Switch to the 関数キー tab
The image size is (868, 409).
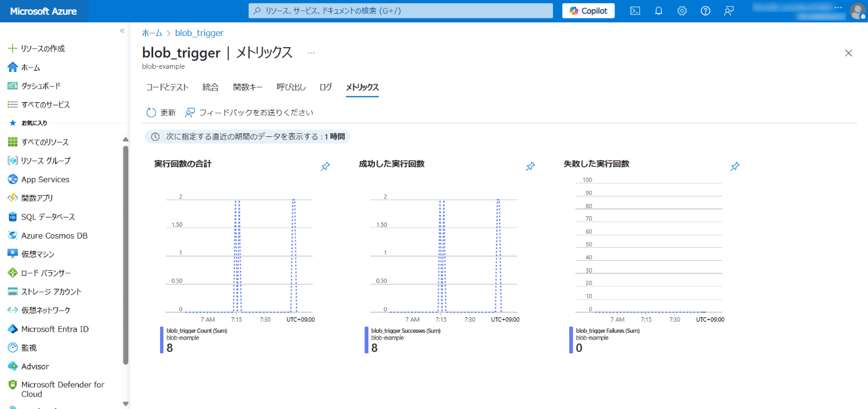point(248,87)
